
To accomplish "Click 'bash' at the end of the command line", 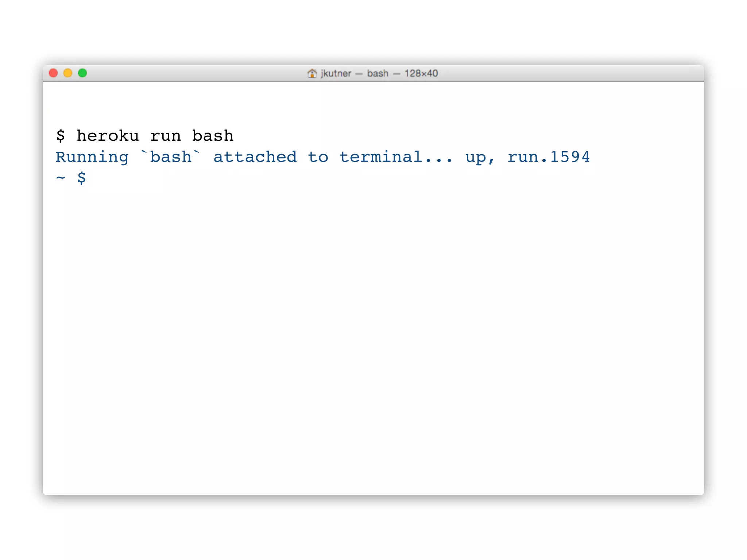I will [x=213, y=136].
